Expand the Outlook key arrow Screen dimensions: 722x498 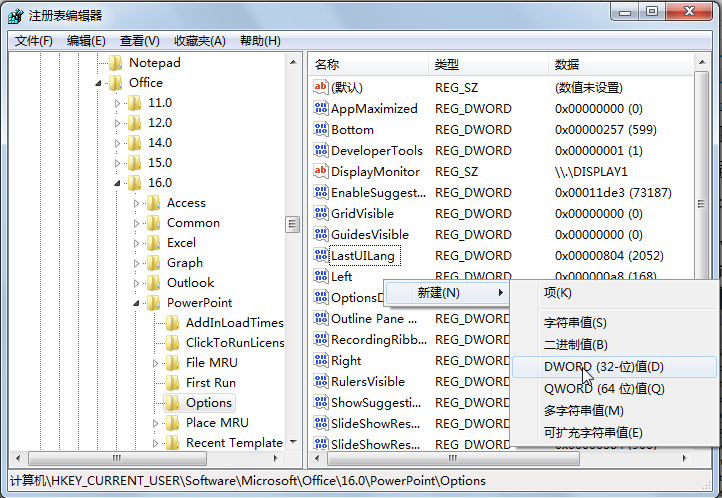coord(136,283)
